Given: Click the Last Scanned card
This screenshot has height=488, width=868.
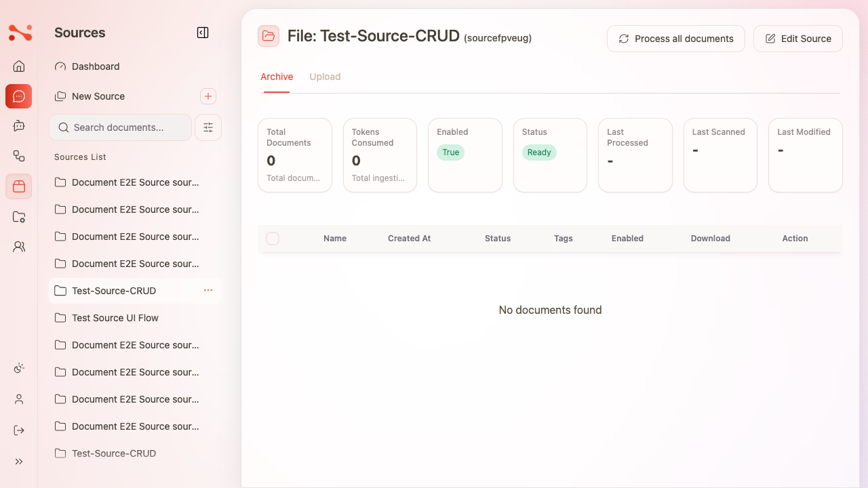Looking at the screenshot, I should (x=720, y=155).
